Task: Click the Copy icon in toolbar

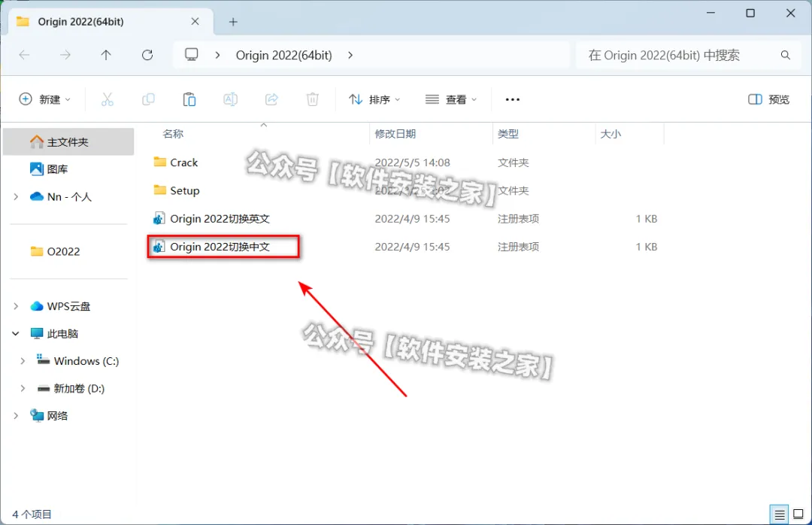Action: (148, 99)
